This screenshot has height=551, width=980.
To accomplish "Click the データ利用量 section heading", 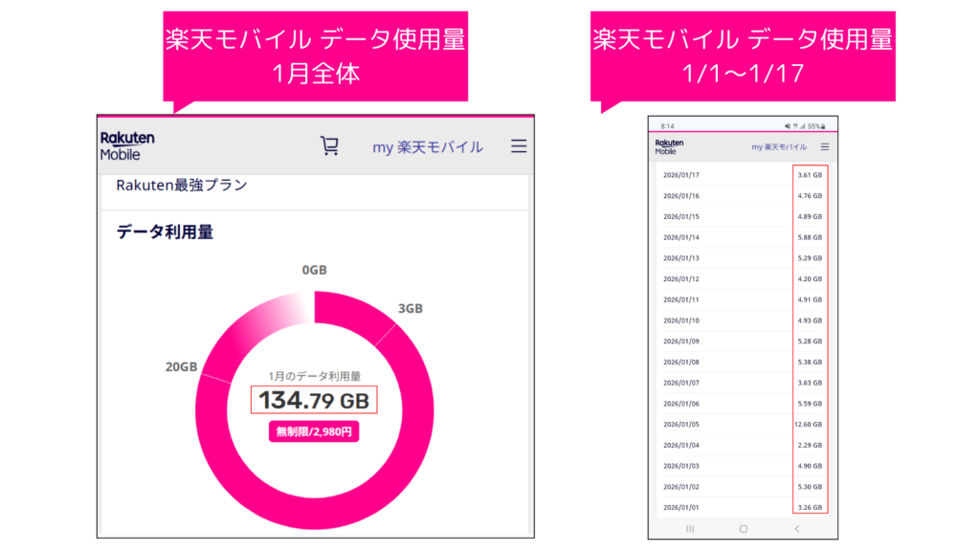I will point(165,231).
